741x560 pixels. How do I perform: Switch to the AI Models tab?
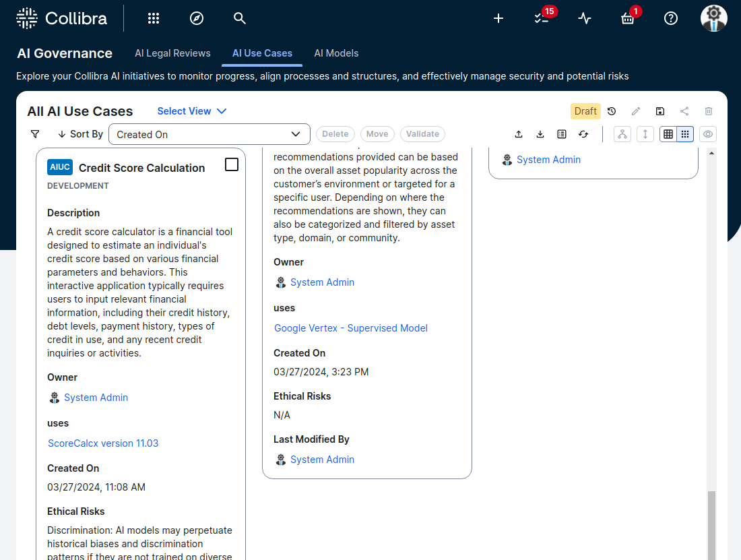pos(336,53)
